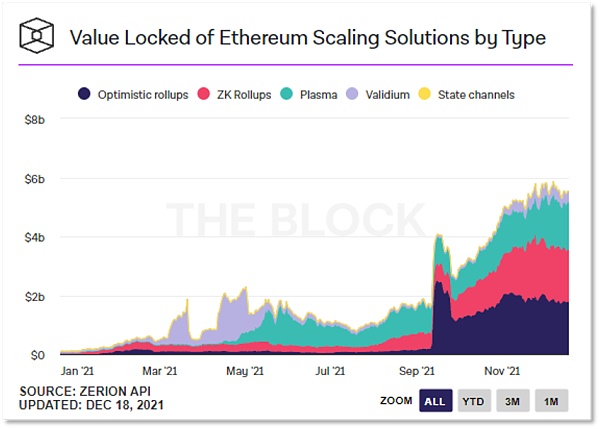Click the Nov '21 axis label

coord(502,371)
